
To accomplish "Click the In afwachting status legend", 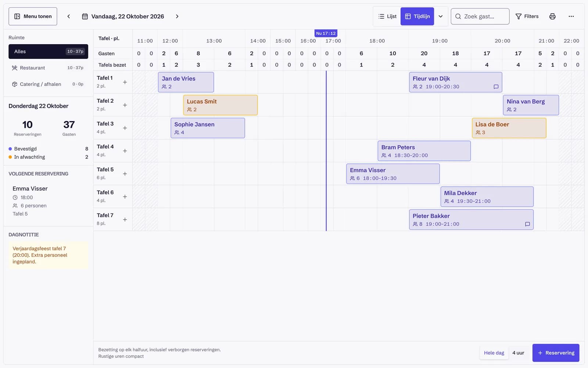I will tap(49, 157).
